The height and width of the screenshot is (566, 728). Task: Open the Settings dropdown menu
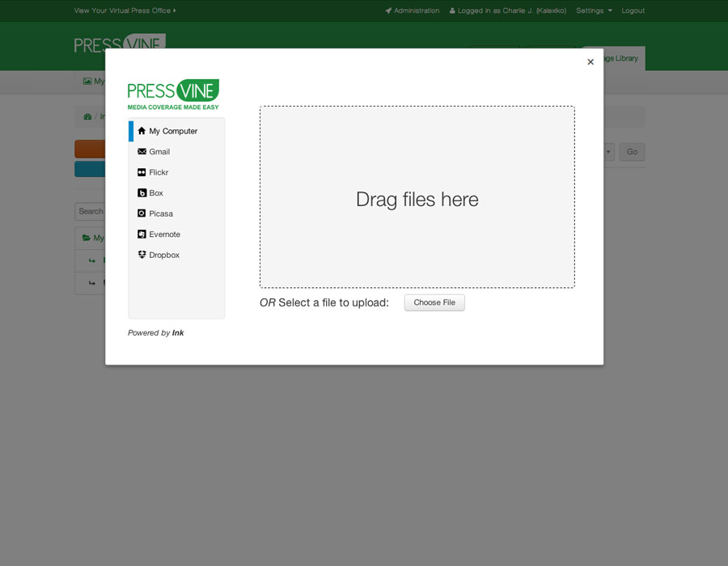point(594,11)
